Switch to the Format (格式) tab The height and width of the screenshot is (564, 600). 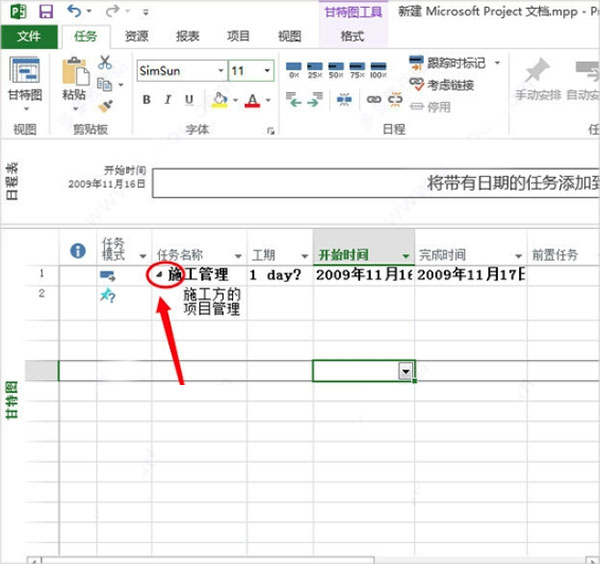[352, 37]
